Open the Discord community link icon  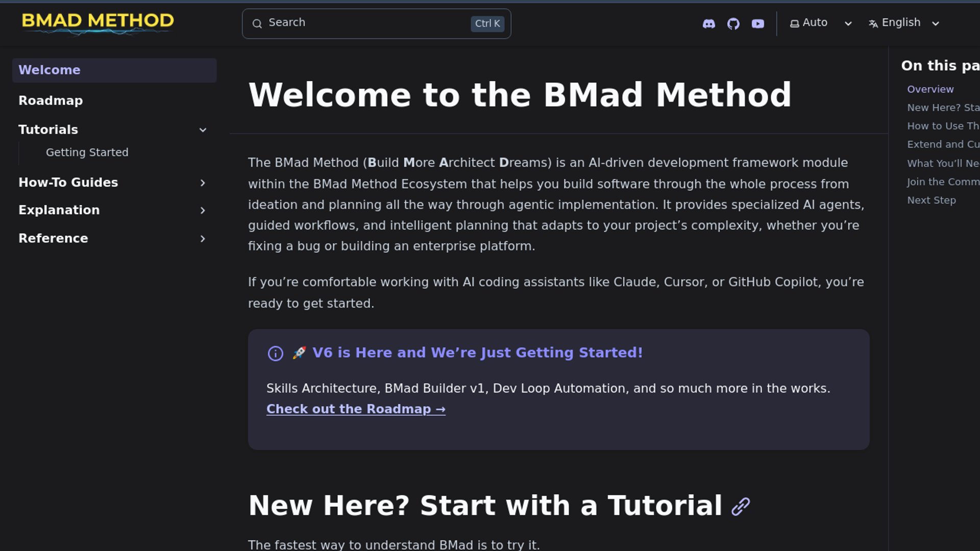coord(708,24)
